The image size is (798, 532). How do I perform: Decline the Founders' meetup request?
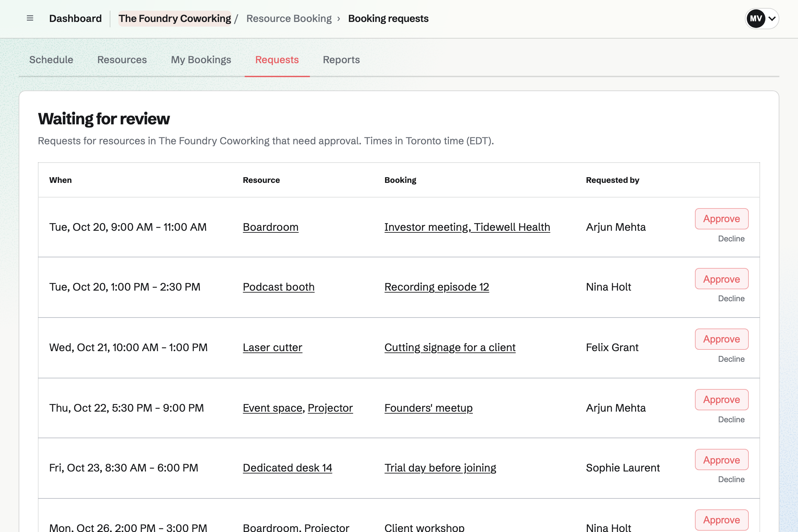tap(731, 419)
